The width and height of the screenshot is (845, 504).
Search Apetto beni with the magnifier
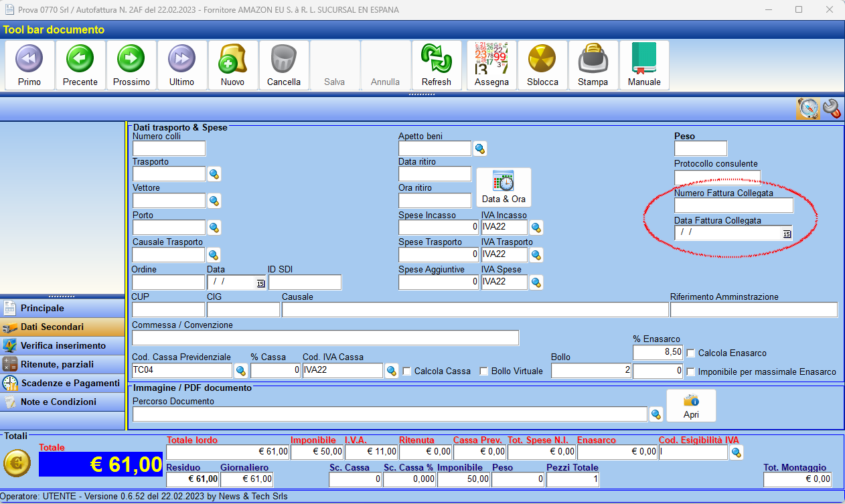(480, 149)
